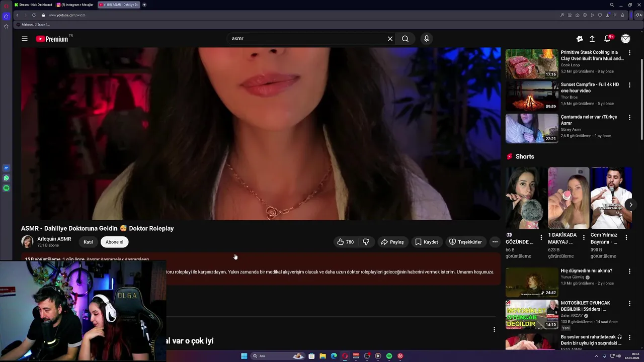Screen dimensions: 644x362
Task: Save the video with Kaydet
Action: click(427, 242)
